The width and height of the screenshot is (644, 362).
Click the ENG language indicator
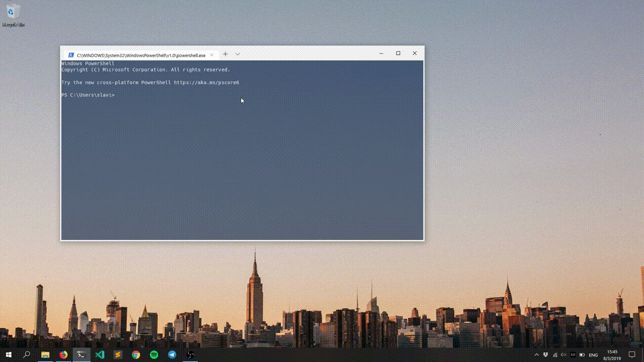pos(593,355)
